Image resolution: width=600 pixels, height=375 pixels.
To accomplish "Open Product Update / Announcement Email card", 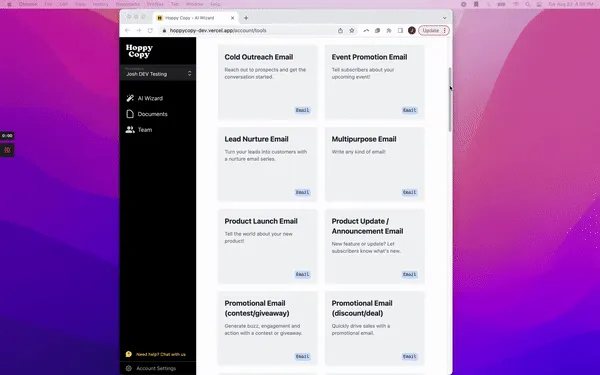I will [375, 246].
